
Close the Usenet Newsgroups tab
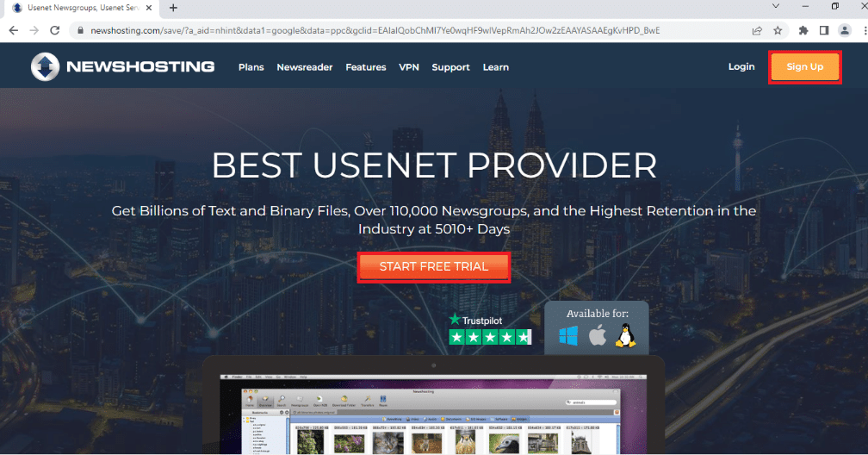tap(149, 8)
